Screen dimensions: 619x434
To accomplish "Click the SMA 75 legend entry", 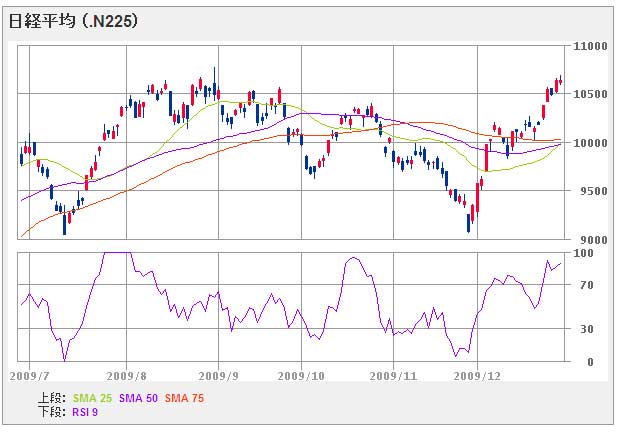I will coord(184,398).
